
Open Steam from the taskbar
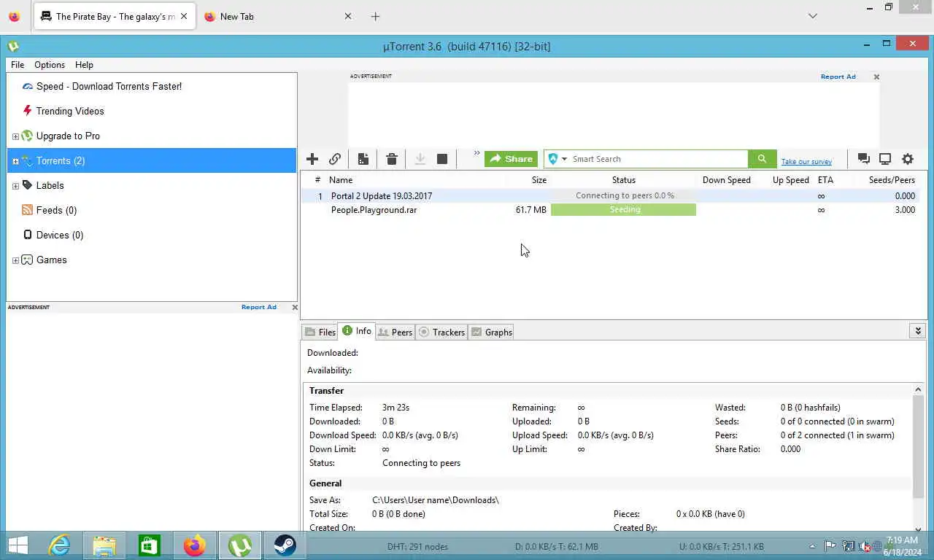tap(285, 545)
